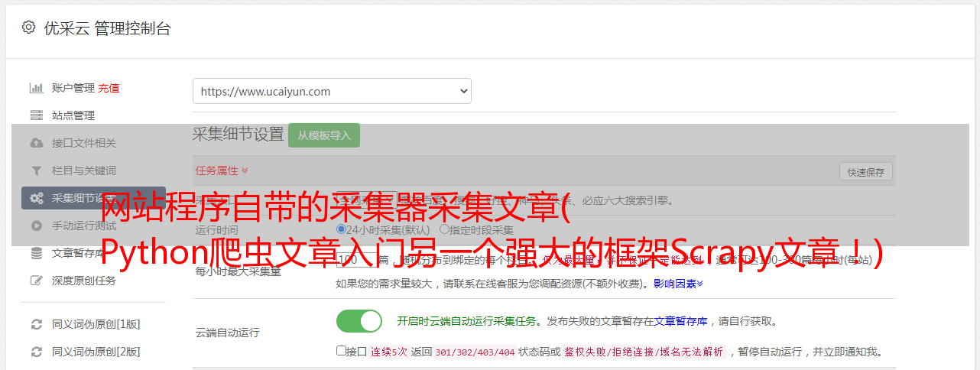Image resolution: width=980 pixels, height=370 pixels.
Task: Open the blue 文章暂存库 link in description
Action: point(680,321)
